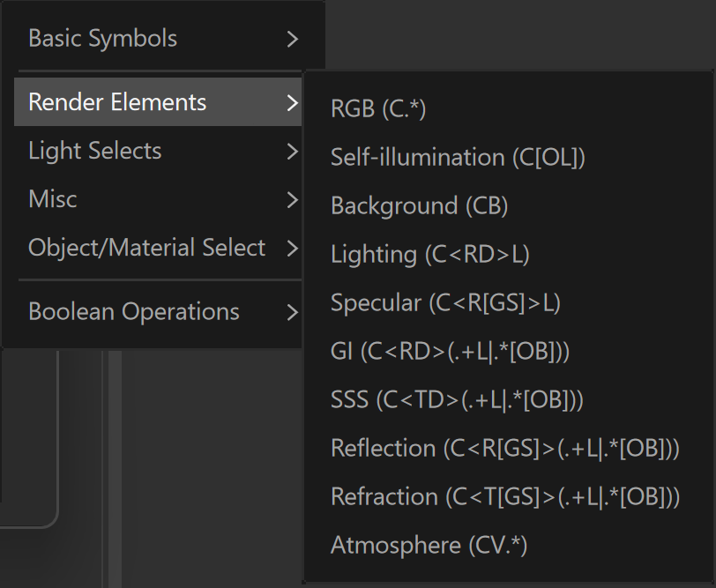
Task: Pick the GI light path expression
Action: (x=509, y=352)
